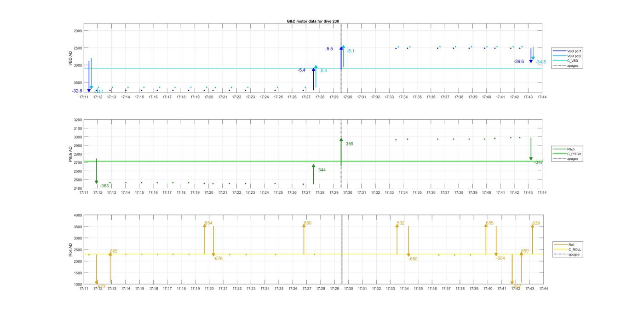This screenshot has height=319, width=644.
Task: Click the '654' roll label
Action: point(208,223)
